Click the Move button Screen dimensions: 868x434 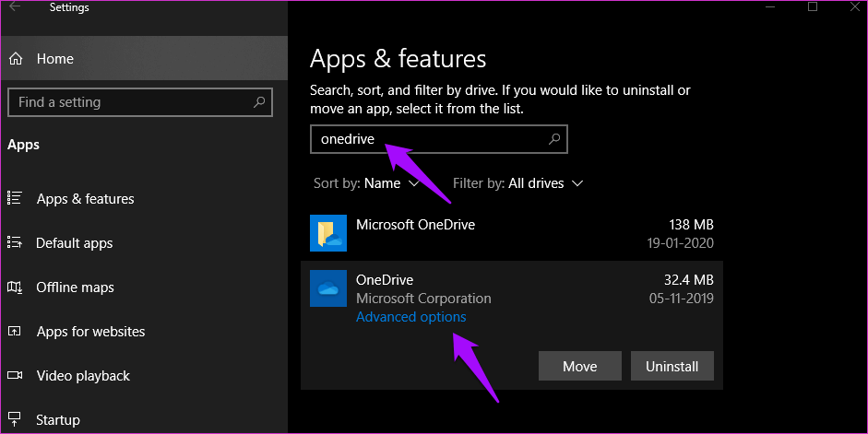pos(579,366)
